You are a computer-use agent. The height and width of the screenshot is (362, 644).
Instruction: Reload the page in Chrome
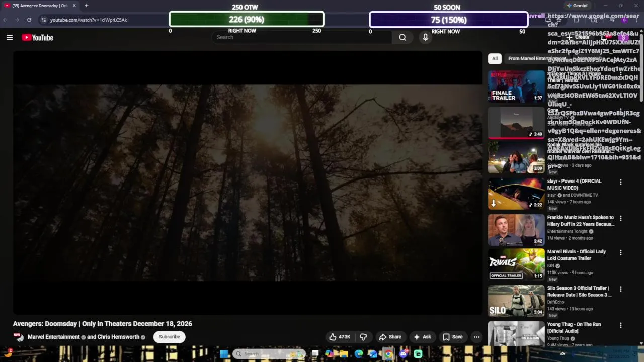click(29, 20)
